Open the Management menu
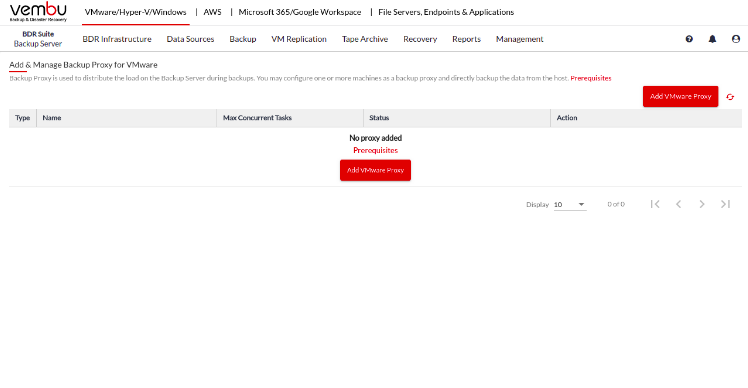 pyautogui.click(x=519, y=39)
